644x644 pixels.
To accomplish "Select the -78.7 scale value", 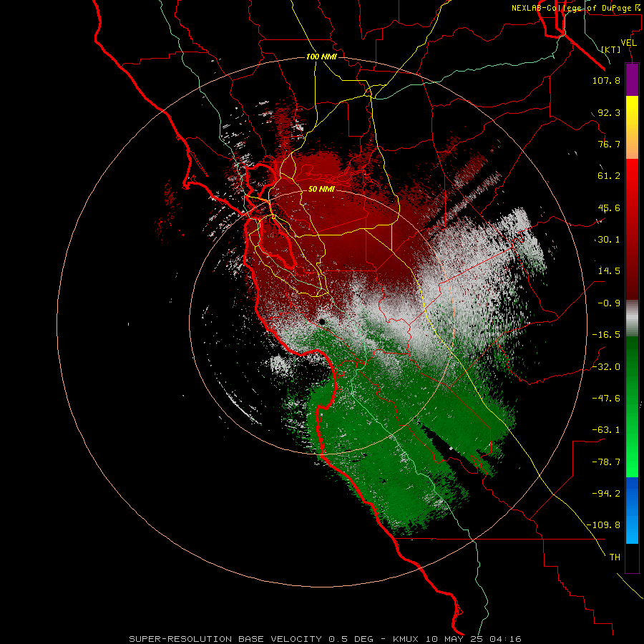I will click(606, 462).
